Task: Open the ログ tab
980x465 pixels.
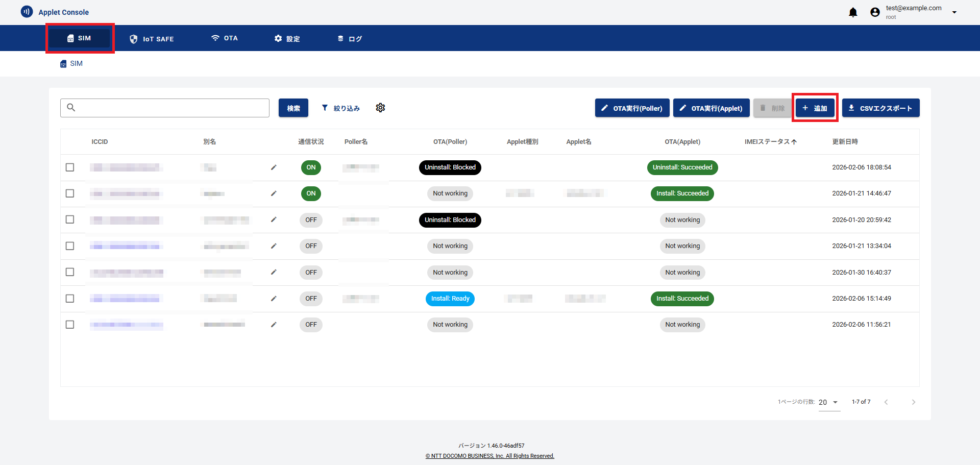Action: [350, 39]
